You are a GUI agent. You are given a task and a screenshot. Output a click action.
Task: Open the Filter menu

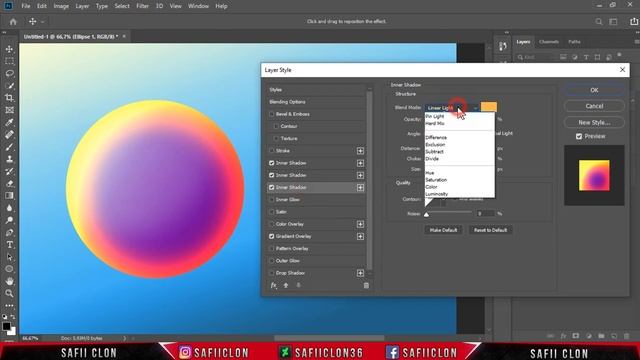click(x=142, y=6)
